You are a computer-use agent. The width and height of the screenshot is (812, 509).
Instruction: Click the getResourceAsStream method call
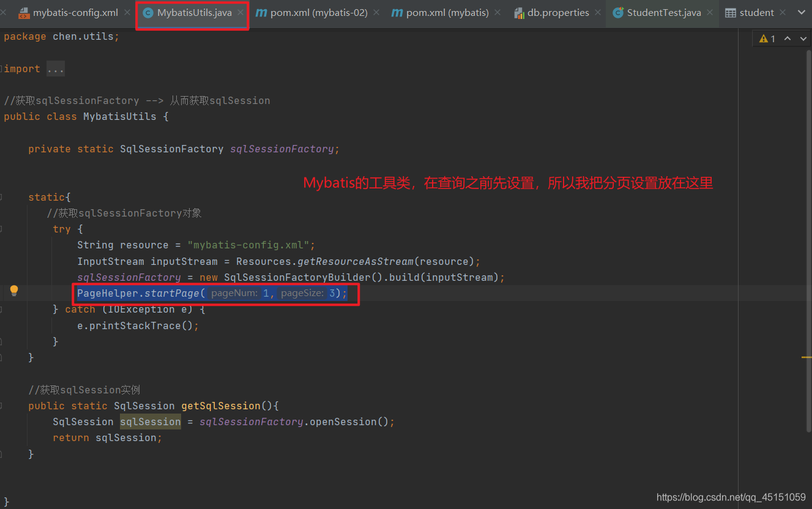(x=356, y=261)
